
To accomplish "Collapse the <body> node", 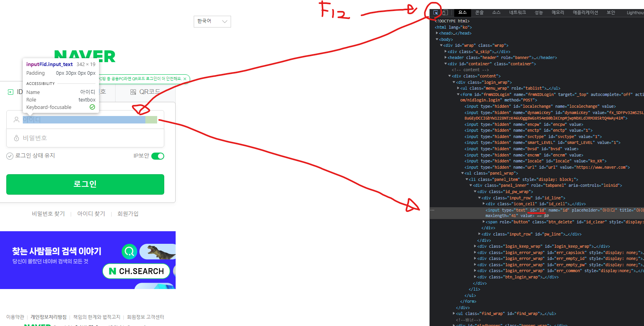I will click(437, 39).
